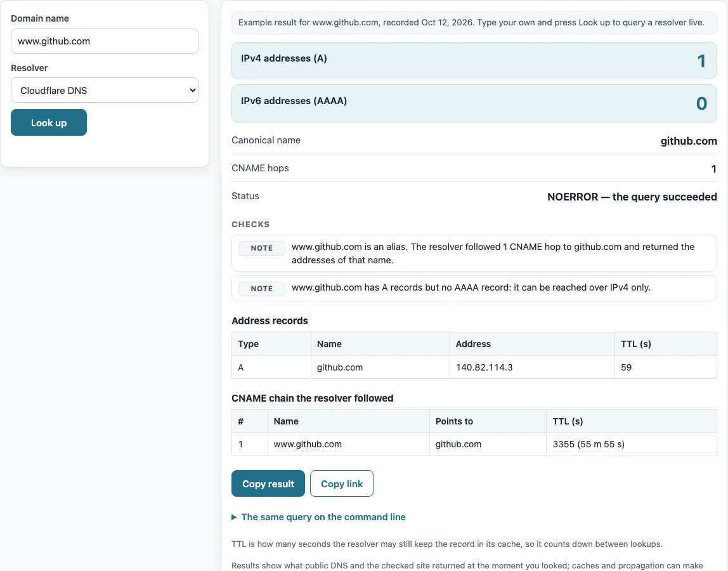Screen dimensions: 728x571
Task: Click the 'Points to' column header
Action: [488, 421]
